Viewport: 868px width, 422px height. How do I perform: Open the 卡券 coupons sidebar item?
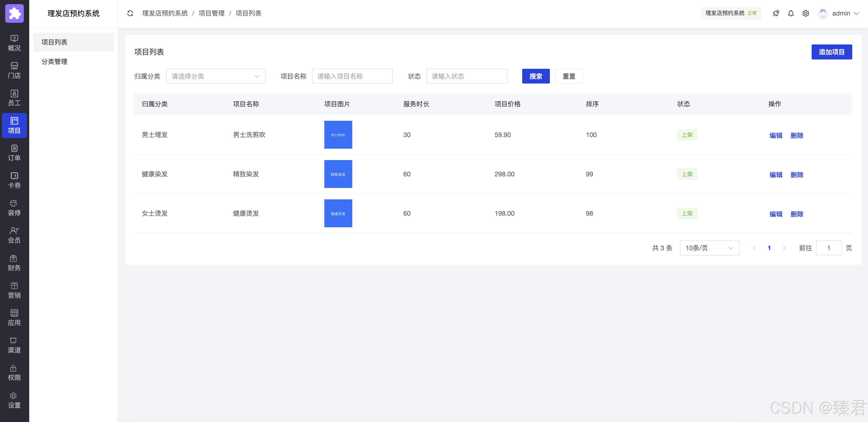point(14,180)
